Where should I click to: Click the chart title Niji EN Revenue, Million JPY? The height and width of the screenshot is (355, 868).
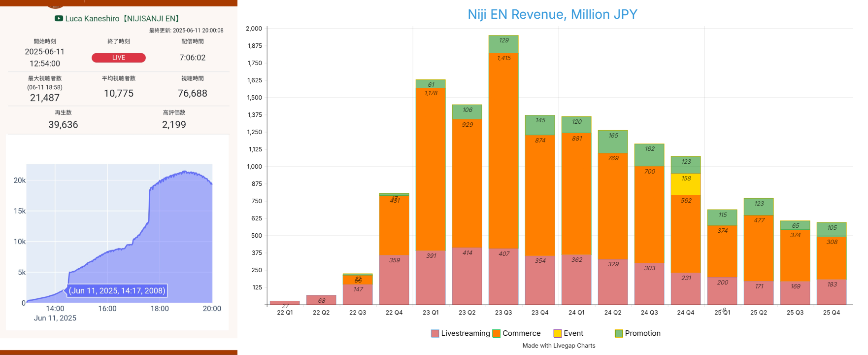coord(552,14)
